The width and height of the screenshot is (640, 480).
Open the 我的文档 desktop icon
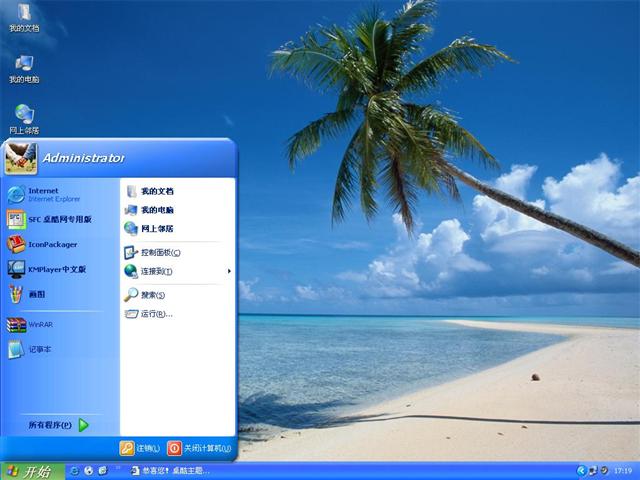pos(24,18)
